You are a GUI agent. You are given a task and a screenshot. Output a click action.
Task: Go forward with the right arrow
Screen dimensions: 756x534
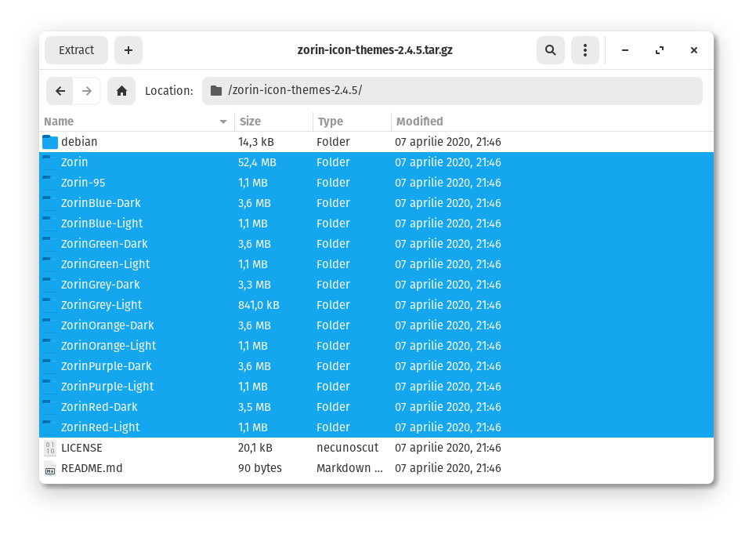(87, 91)
